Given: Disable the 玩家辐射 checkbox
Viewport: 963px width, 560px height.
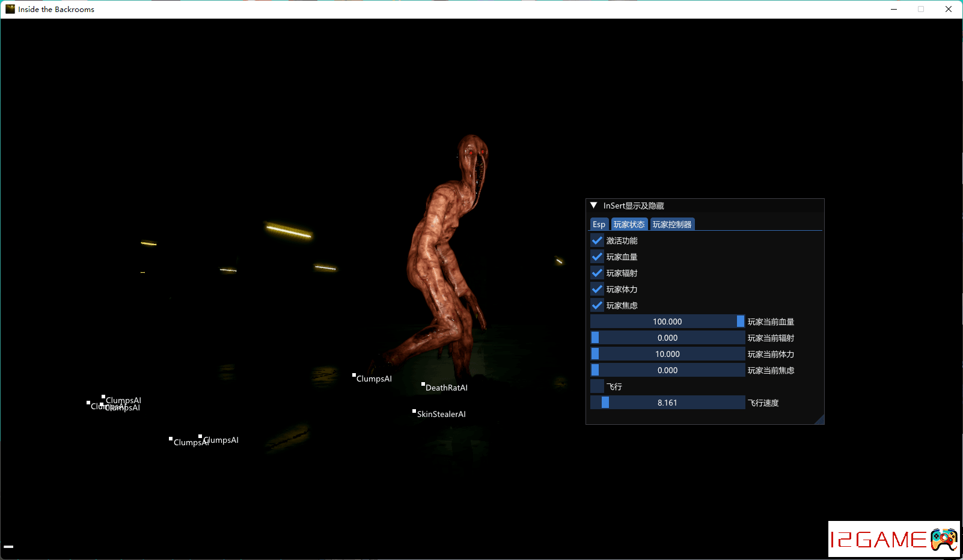Looking at the screenshot, I should tap(597, 273).
